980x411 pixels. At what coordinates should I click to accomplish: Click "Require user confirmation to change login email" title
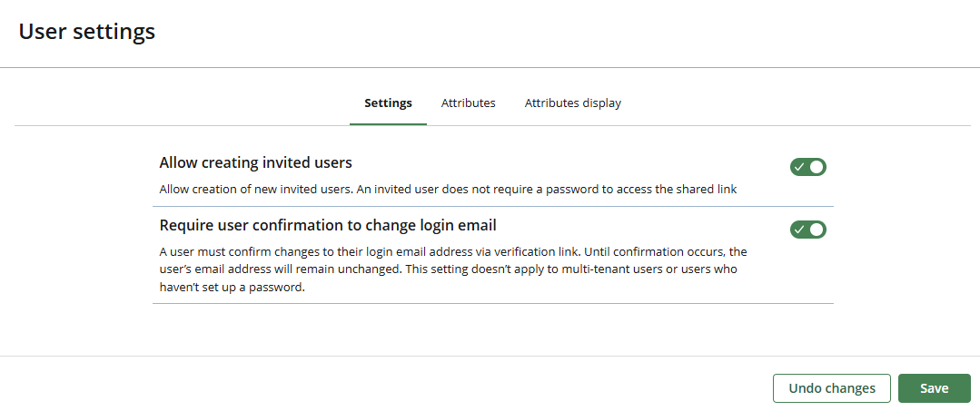pos(327,225)
